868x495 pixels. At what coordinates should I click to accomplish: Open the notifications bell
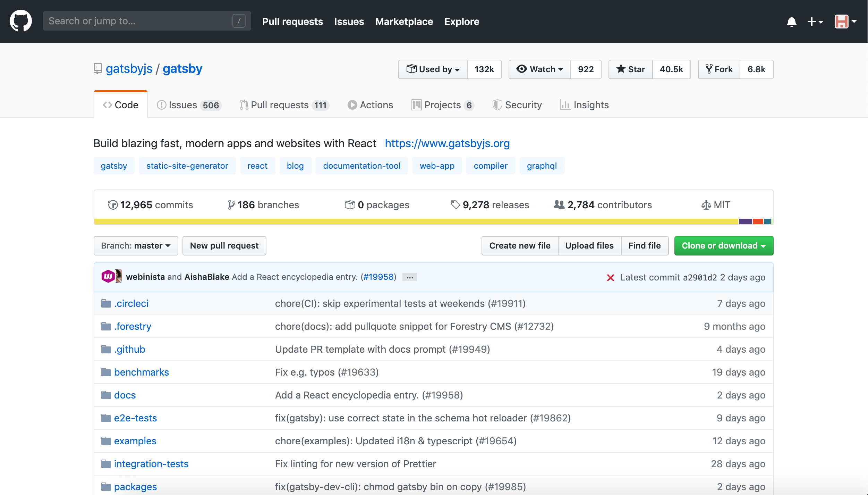pyautogui.click(x=792, y=22)
